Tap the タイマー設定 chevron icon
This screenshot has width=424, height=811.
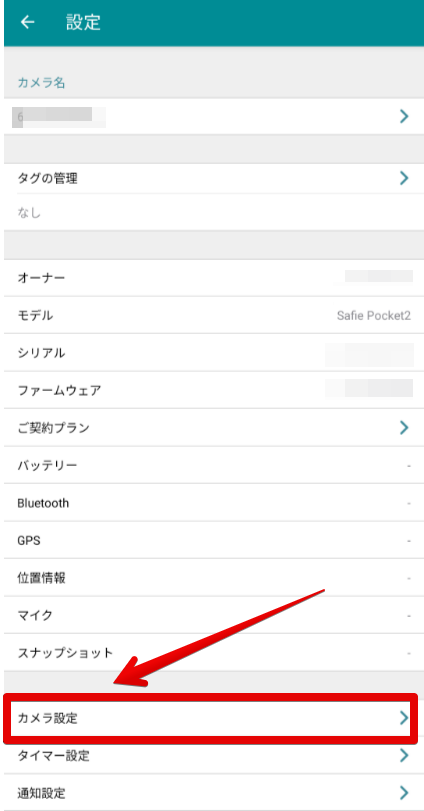404,756
